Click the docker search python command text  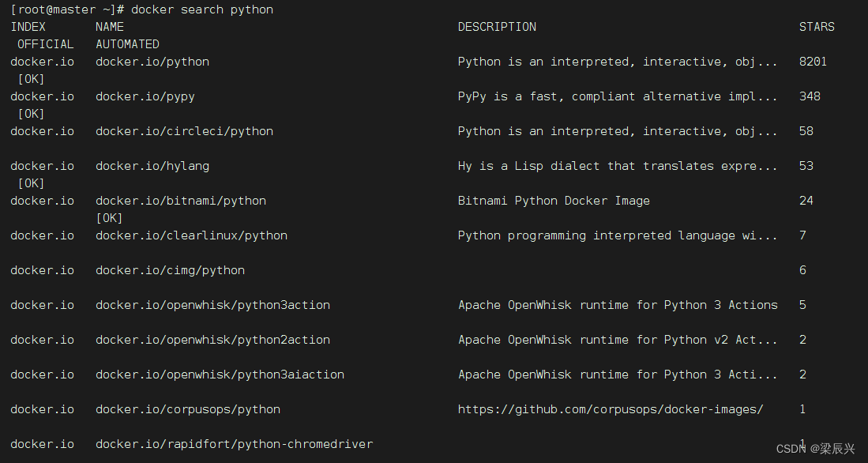pos(202,9)
